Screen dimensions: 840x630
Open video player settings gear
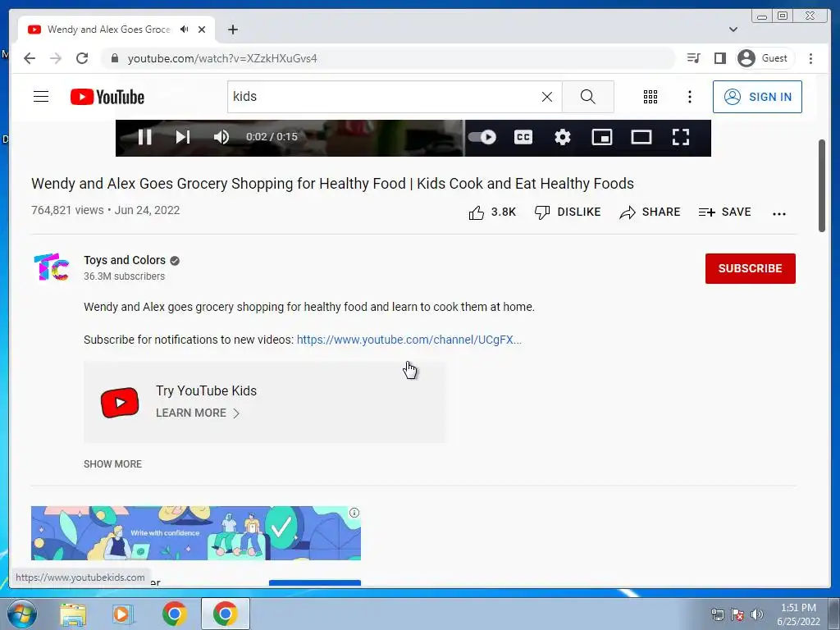563,137
